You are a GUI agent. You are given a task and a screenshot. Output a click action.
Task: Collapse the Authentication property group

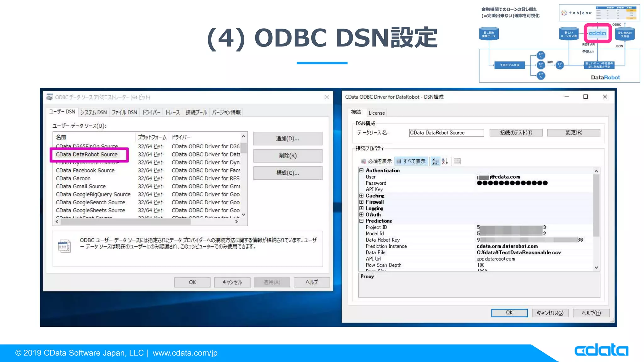[361, 170]
